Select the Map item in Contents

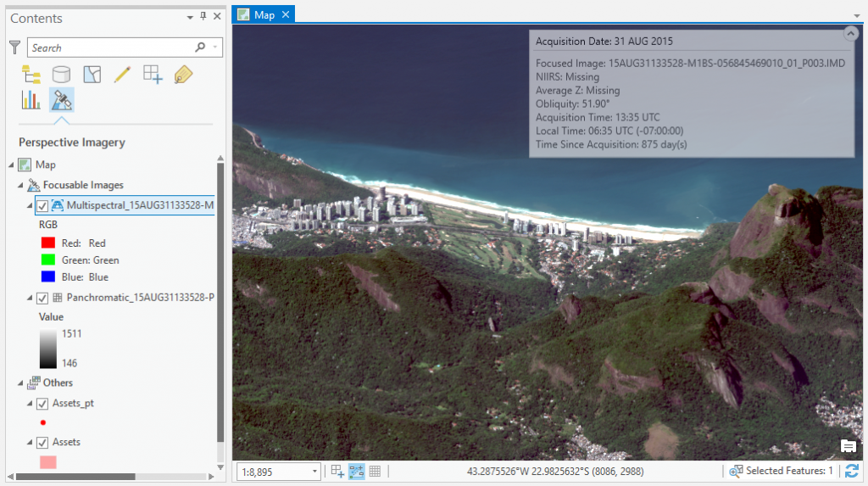click(x=46, y=165)
